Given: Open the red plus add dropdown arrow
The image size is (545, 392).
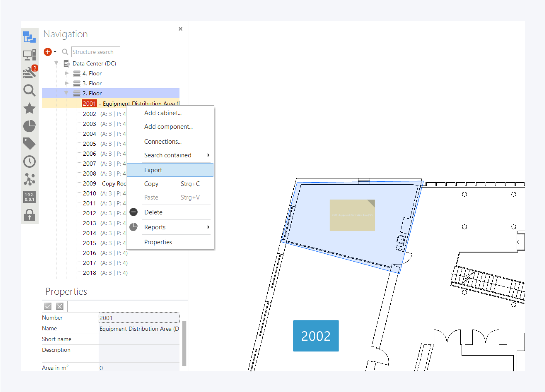Looking at the screenshot, I should coord(55,52).
